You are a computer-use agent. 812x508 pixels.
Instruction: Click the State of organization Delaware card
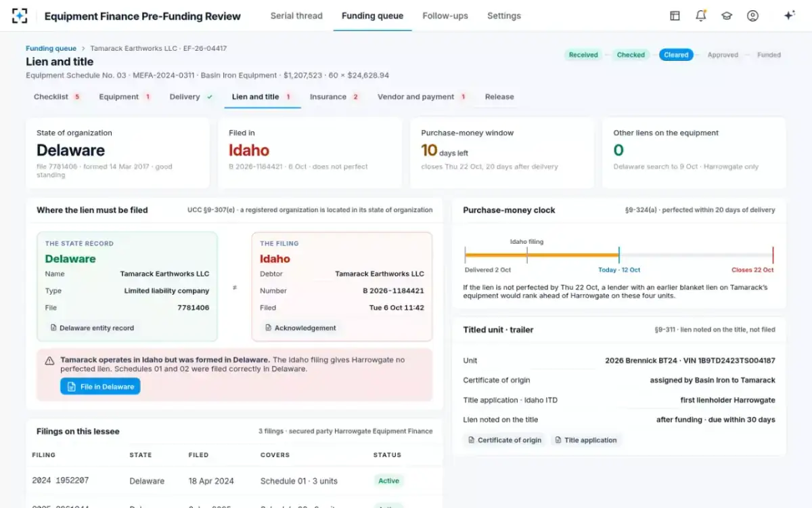click(118, 153)
